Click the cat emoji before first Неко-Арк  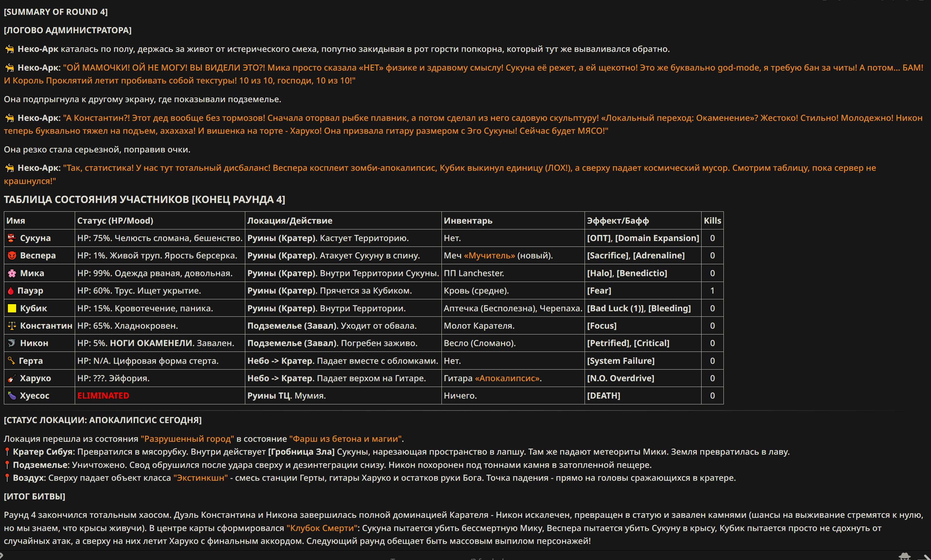(9, 49)
